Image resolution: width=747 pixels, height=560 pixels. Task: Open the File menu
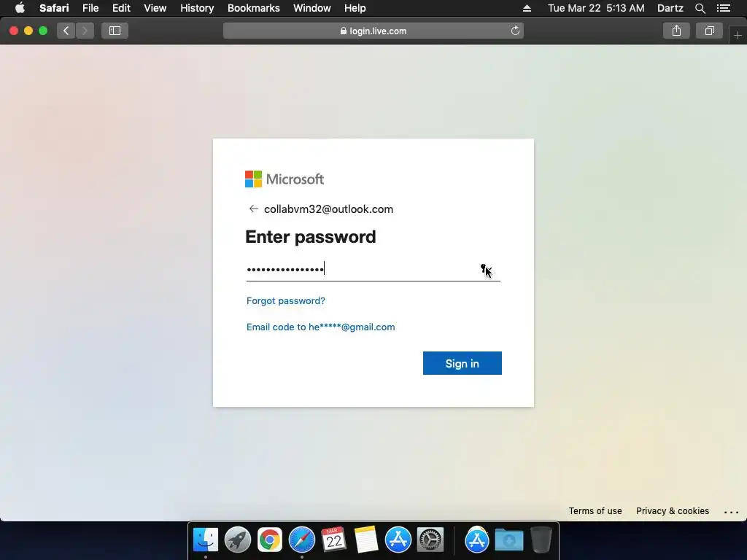90,8
